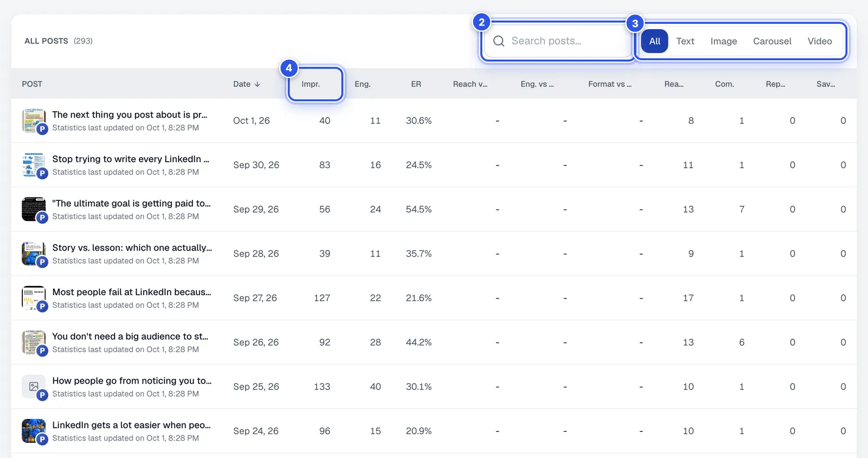The image size is (868, 458).
Task: Click engagement rate 35.7%
Action: tap(419, 253)
